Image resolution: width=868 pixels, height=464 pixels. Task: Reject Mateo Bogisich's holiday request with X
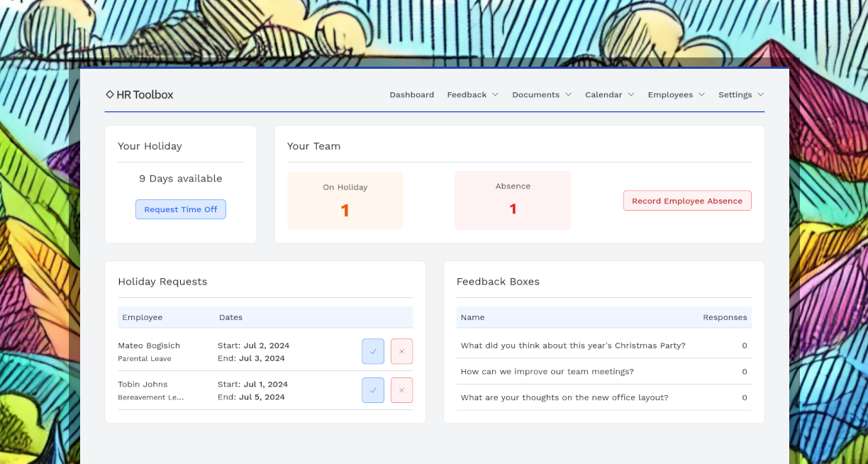pos(401,351)
